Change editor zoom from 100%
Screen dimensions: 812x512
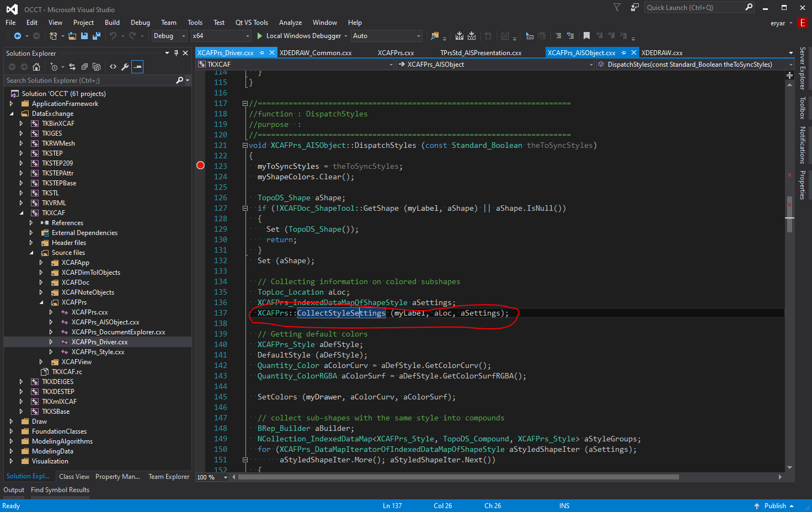click(210, 477)
